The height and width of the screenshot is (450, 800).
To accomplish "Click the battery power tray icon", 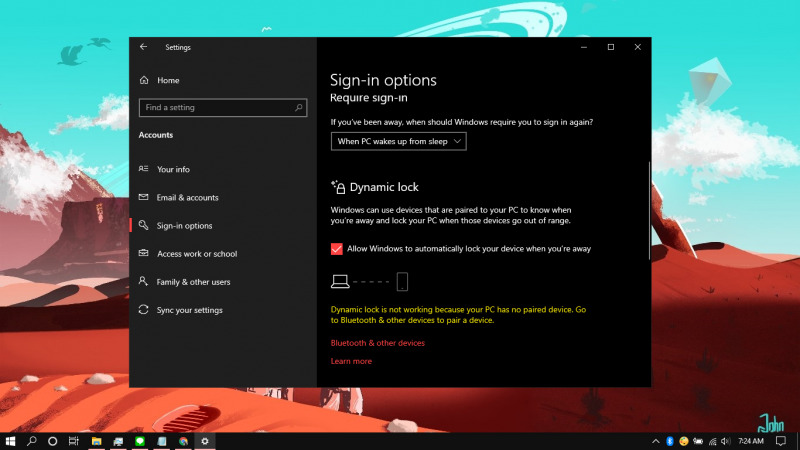I will pos(698,441).
